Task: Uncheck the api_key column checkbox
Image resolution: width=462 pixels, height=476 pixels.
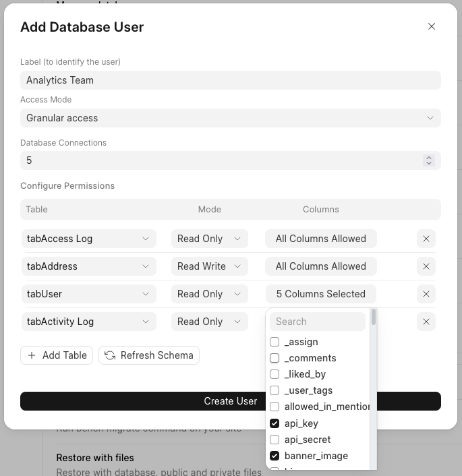Action: [x=275, y=423]
